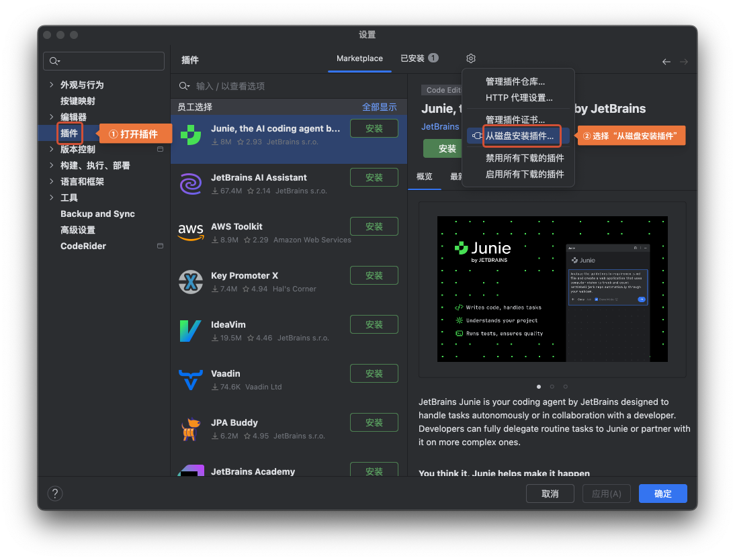Click the IdeaVim plugin icon
Image resolution: width=735 pixels, height=560 pixels.
pos(191,331)
